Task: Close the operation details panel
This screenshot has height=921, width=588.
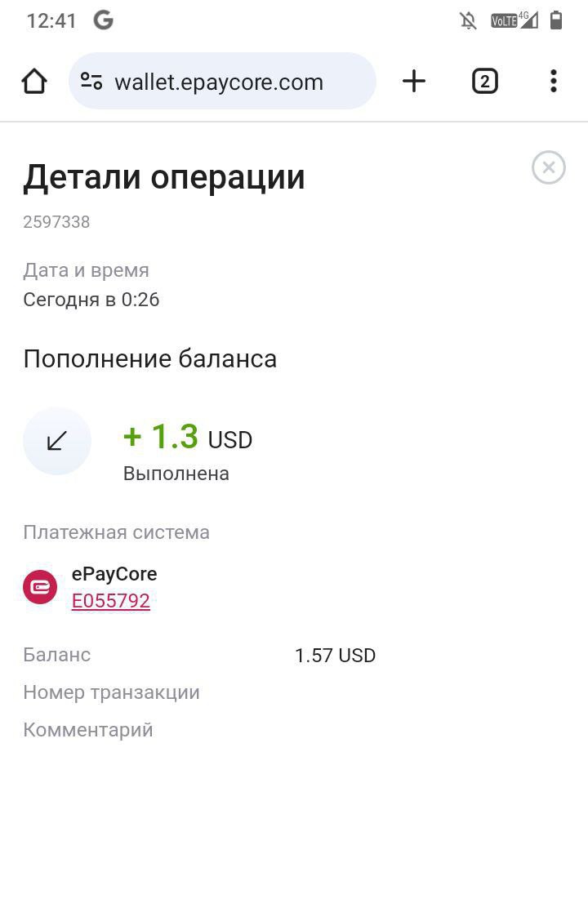Action: coord(549,167)
